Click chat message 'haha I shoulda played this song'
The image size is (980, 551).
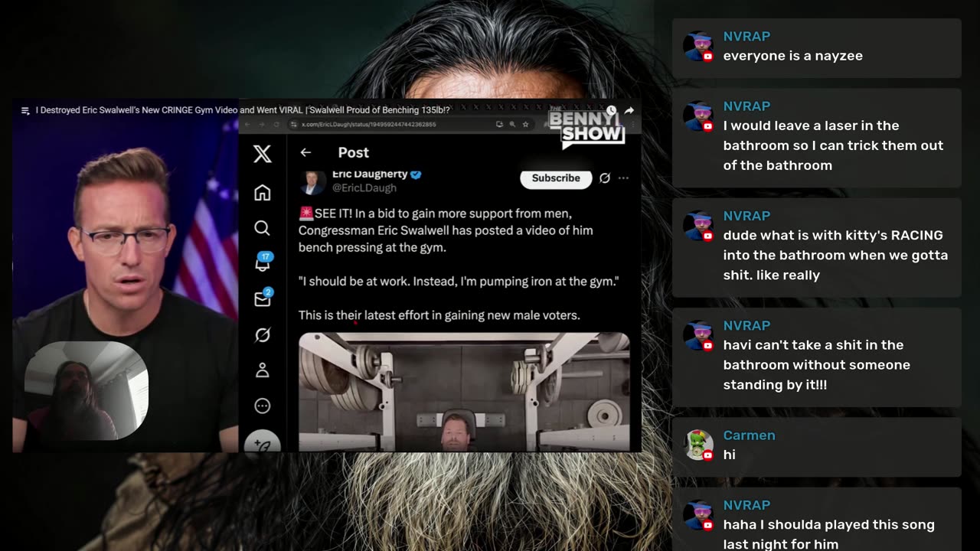pyautogui.click(x=828, y=534)
